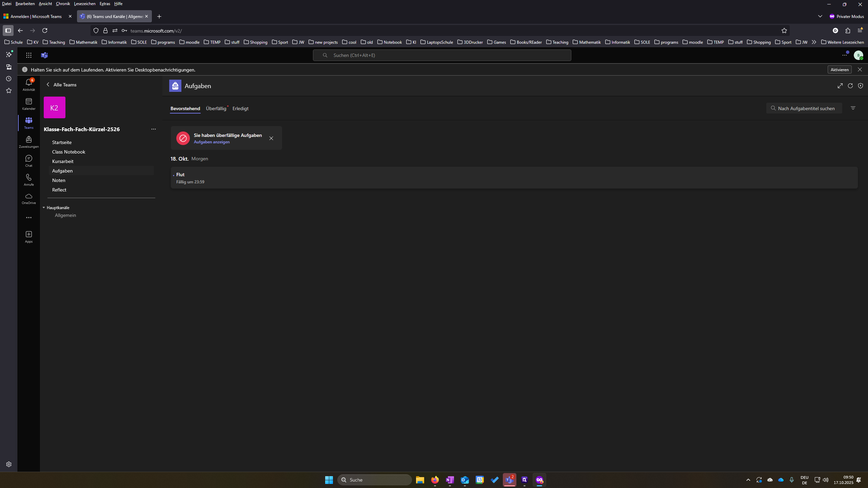The height and width of the screenshot is (488, 868).
Task: Activate desktop notifications with Aktivieren button
Action: click(840, 69)
